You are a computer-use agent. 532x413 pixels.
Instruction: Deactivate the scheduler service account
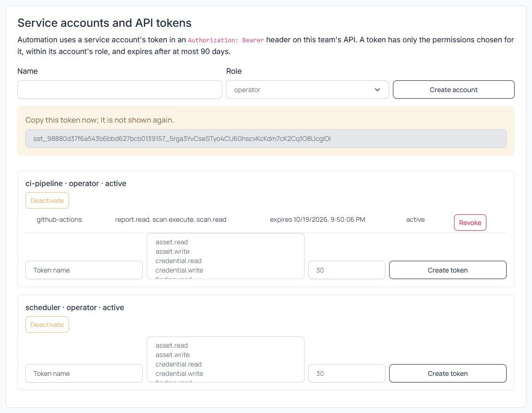click(47, 325)
